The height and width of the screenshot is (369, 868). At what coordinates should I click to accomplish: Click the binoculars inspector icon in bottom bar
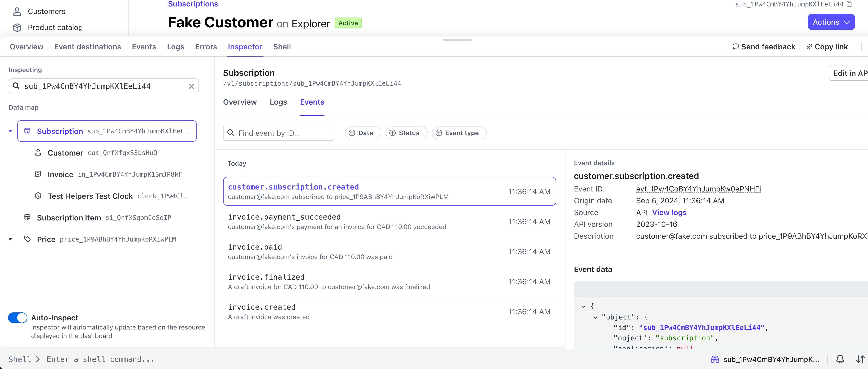click(x=715, y=359)
